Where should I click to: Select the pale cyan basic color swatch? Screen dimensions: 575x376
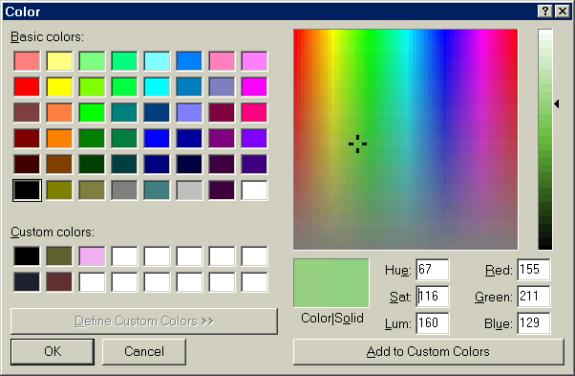point(157,61)
